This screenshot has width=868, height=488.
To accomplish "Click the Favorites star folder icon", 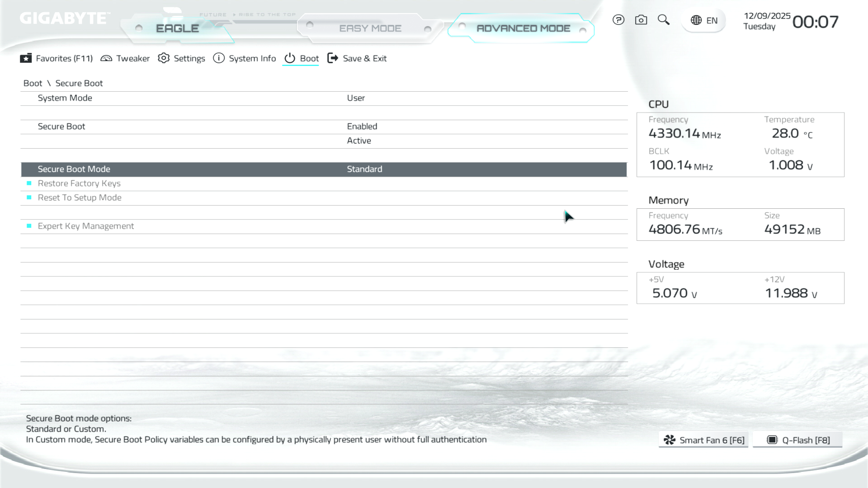I will click(26, 58).
